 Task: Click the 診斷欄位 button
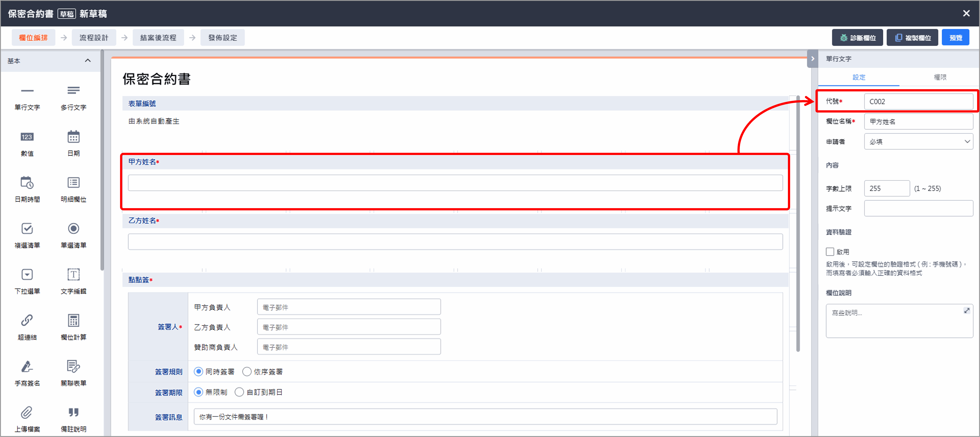[857, 38]
